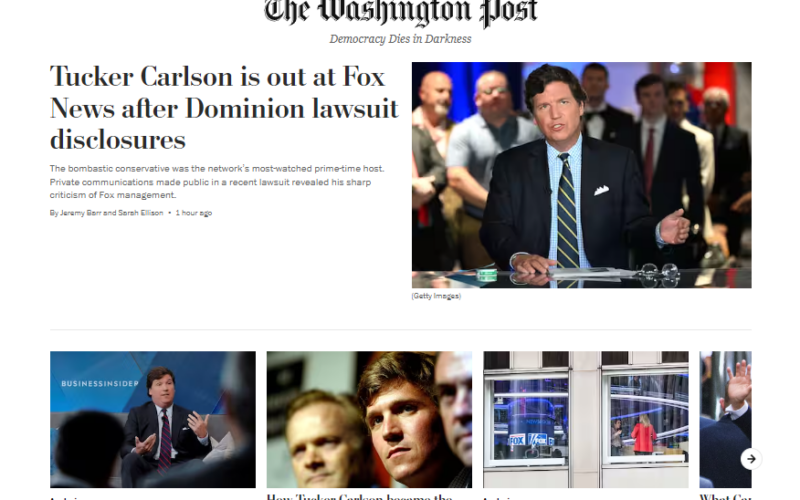800x500 pixels.
Task: Click cut-off label under Fox studio photo
Action: 498,498
